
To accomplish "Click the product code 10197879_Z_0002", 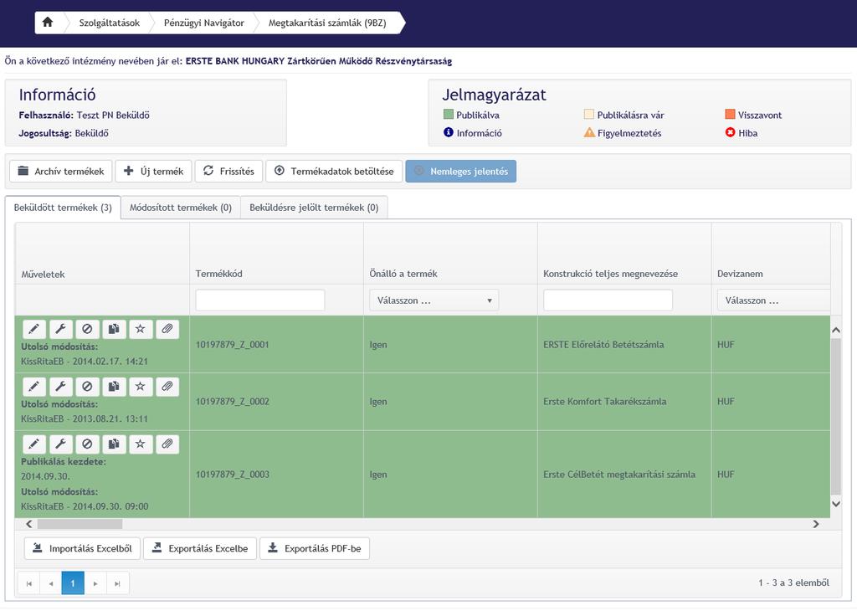I will pos(233,401).
